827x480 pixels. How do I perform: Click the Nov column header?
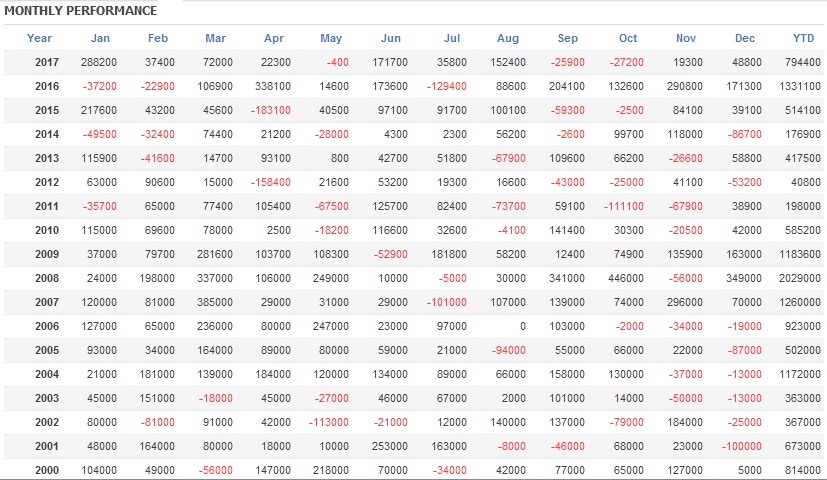[686, 39]
